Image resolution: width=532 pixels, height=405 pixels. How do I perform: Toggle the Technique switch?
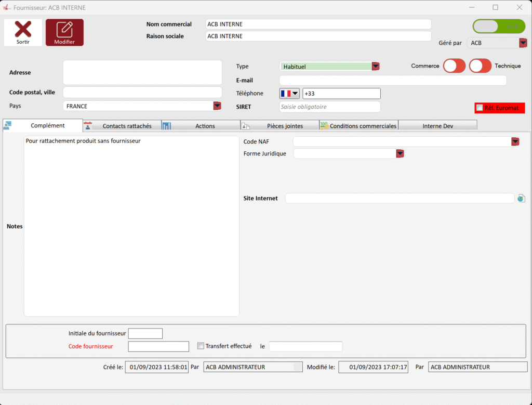click(x=480, y=66)
